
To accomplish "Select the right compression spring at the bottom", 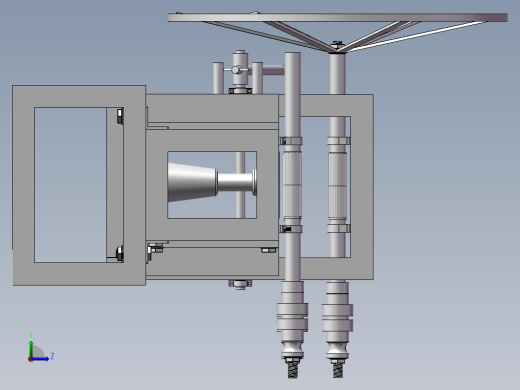I will tap(338, 370).
